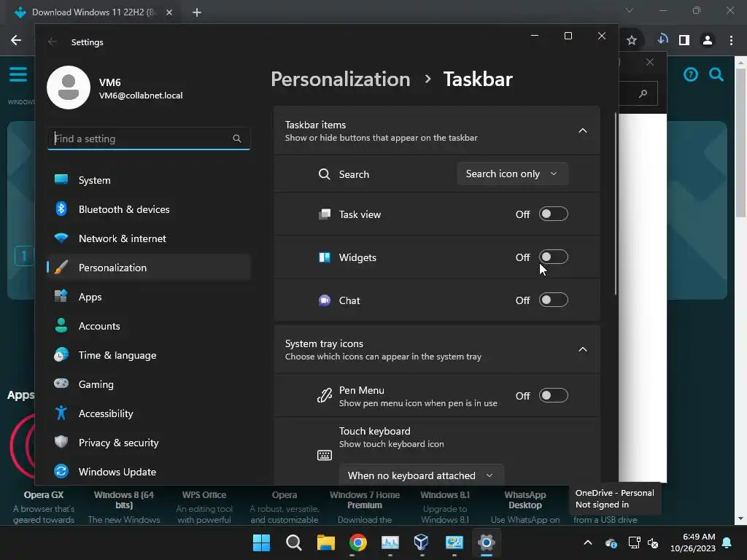The image size is (747, 560).
Task: Open notifications bell in tray
Action: click(727, 542)
